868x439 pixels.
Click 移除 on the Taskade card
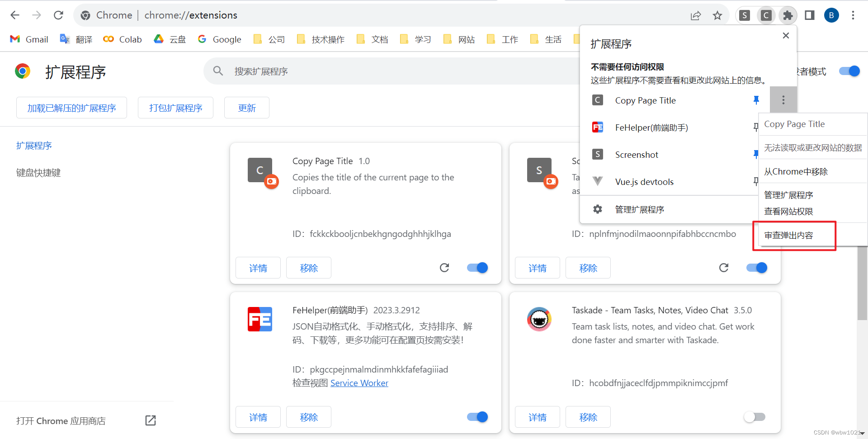point(588,417)
